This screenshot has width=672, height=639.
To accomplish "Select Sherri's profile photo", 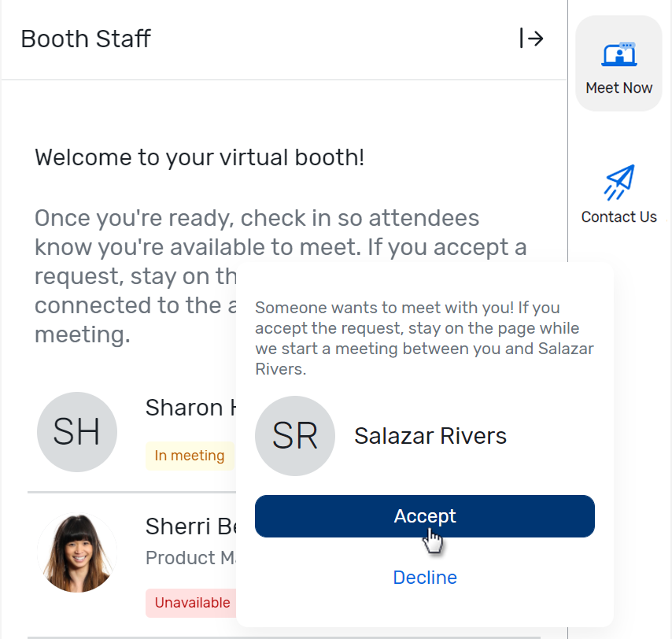I will coord(76,552).
